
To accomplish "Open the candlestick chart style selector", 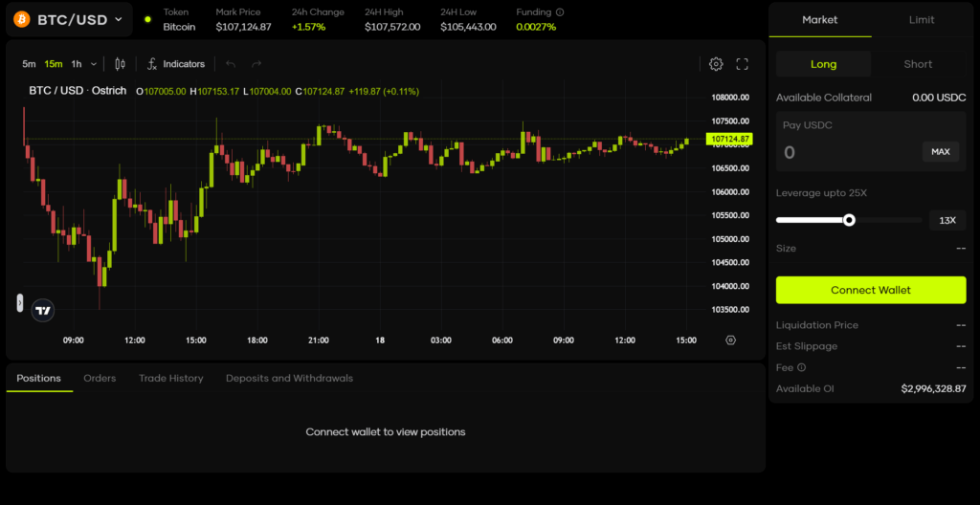I will (120, 64).
